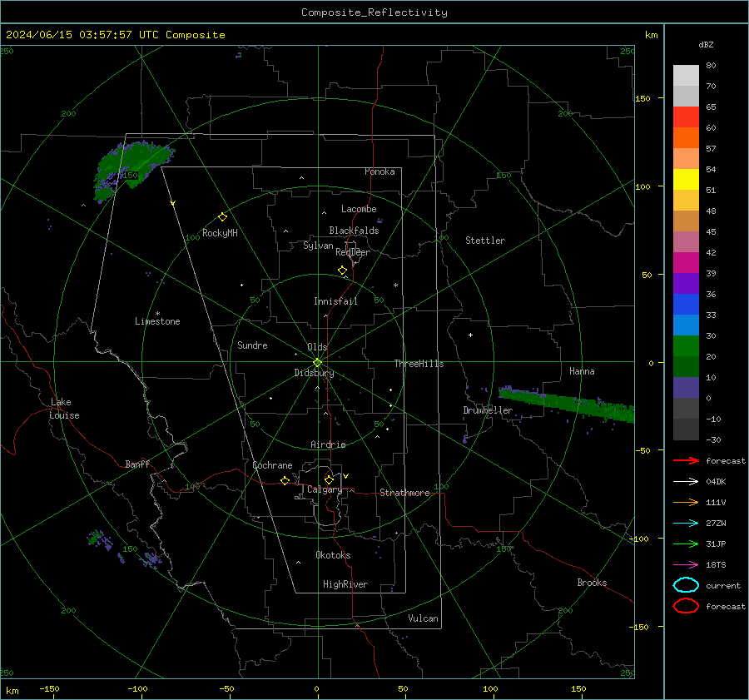This screenshot has height=700, width=749.
Task: Click the cyan current ellipse legend icon
Action: point(686,585)
